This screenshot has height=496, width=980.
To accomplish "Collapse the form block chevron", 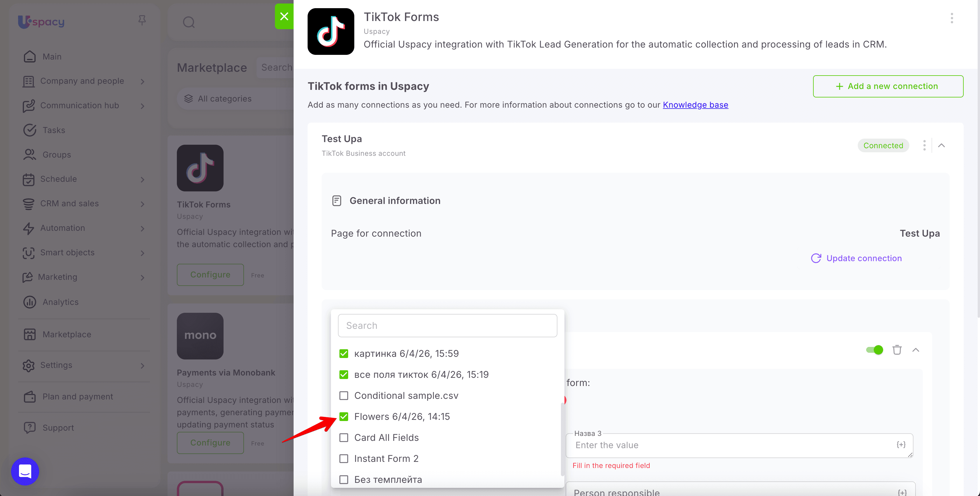I will point(916,350).
